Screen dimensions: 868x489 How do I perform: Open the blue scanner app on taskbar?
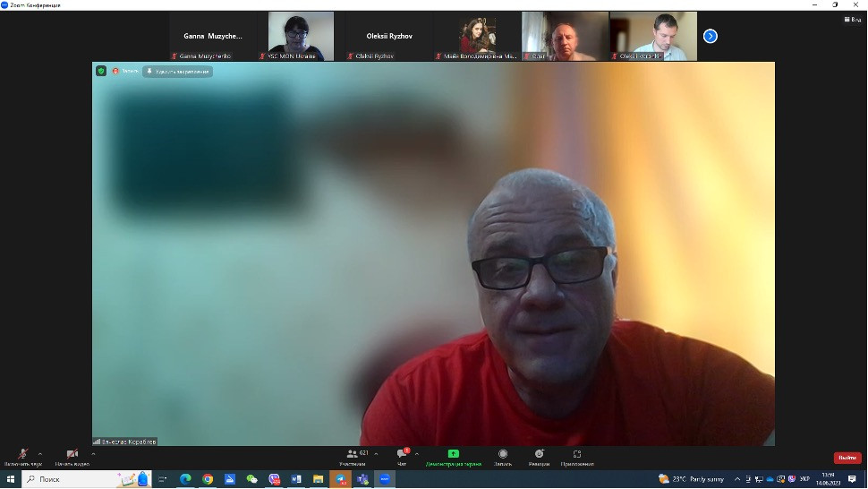click(230, 479)
